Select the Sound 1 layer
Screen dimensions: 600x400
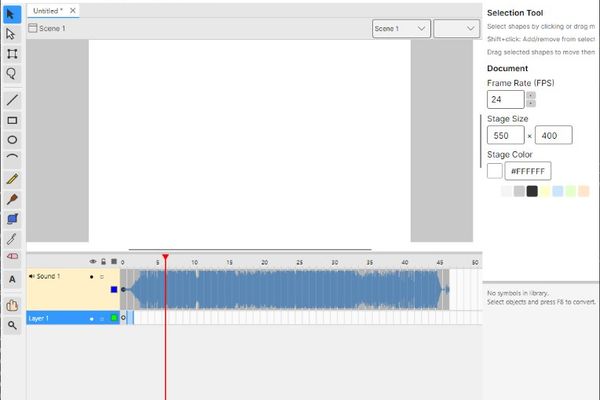[x=73, y=289]
